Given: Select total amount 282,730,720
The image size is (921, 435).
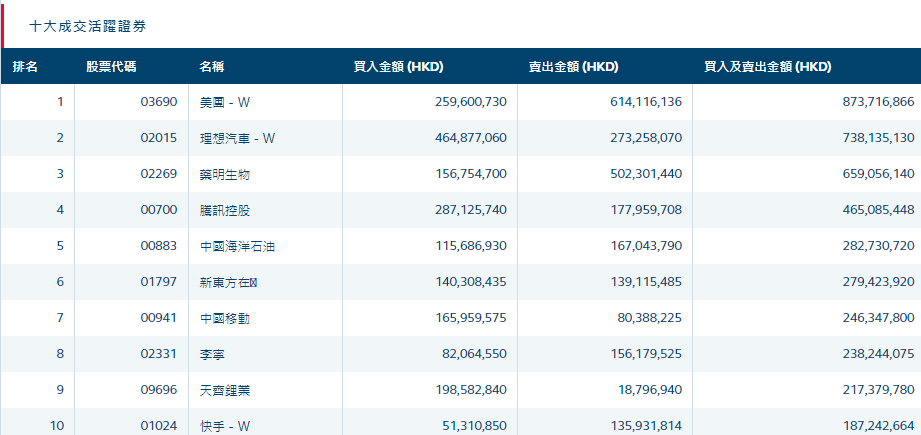Looking at the screenshot, I should [879, 246].
